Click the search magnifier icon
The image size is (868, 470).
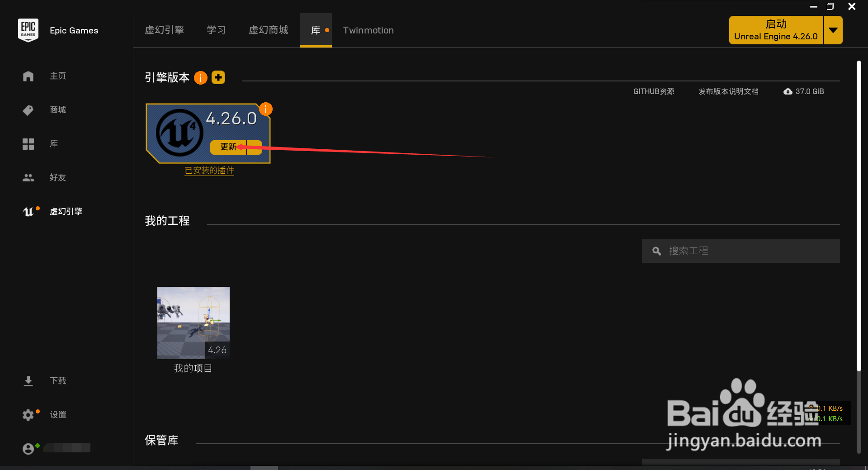[x=657, y=251]
